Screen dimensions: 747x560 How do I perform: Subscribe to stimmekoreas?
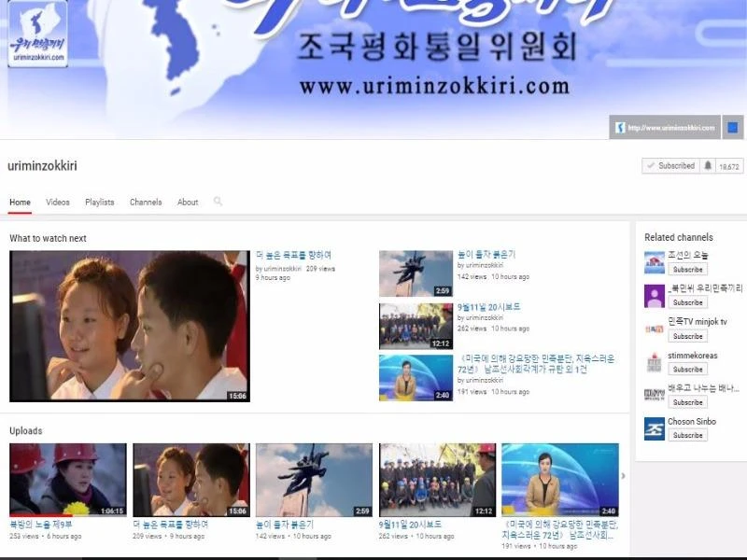tap(687, 369)
